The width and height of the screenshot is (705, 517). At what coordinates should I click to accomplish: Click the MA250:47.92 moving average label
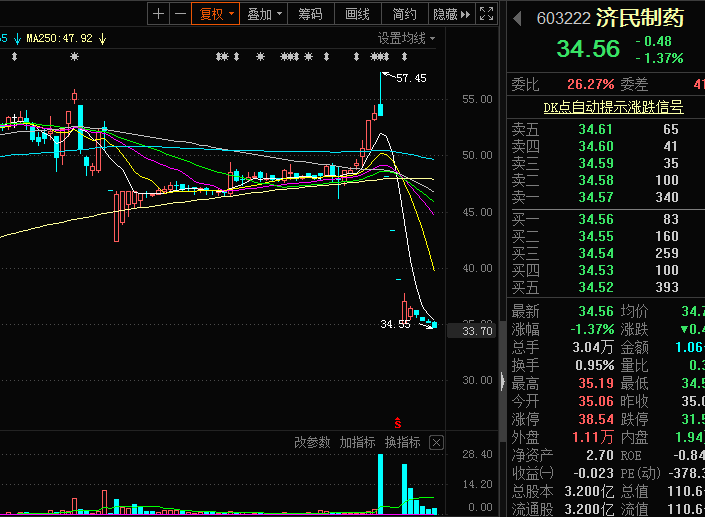pyautogui.click(x=59, y=39)
